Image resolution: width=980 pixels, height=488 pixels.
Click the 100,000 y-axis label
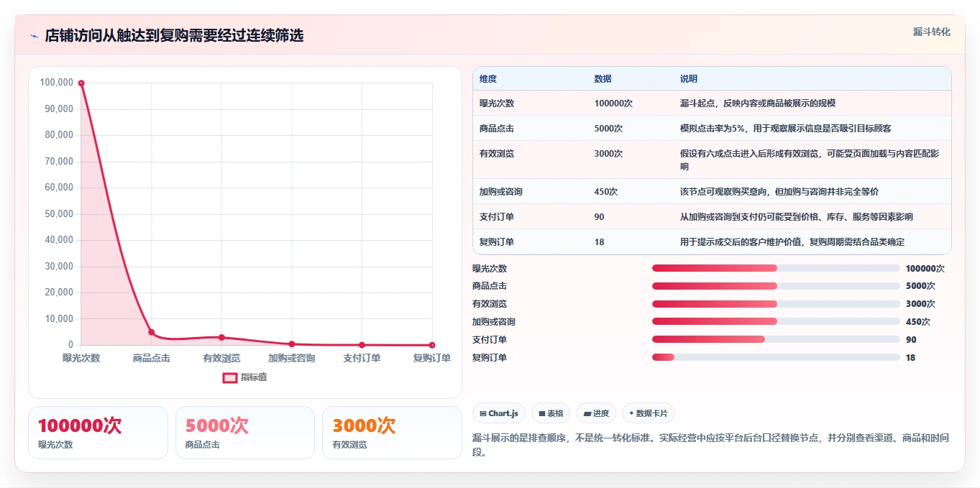pos(57,83)
